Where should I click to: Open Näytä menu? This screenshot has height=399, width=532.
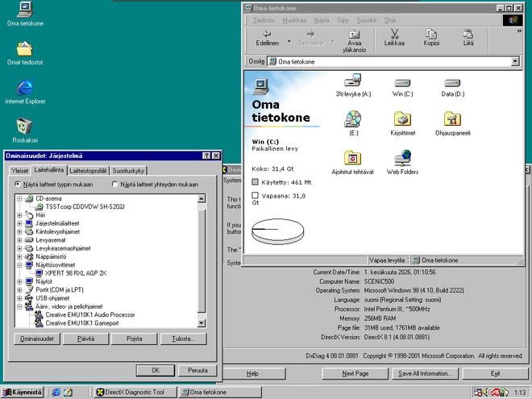pos(322,20)
